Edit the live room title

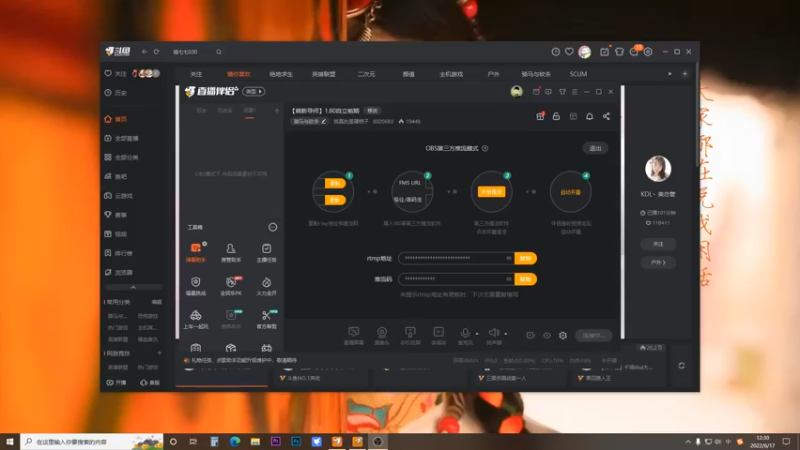point(372,111)
